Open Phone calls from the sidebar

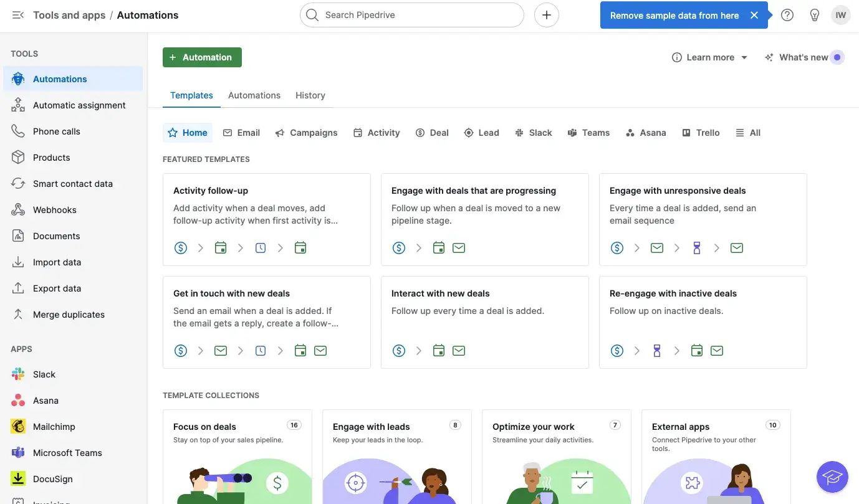[x=56, y=131]
